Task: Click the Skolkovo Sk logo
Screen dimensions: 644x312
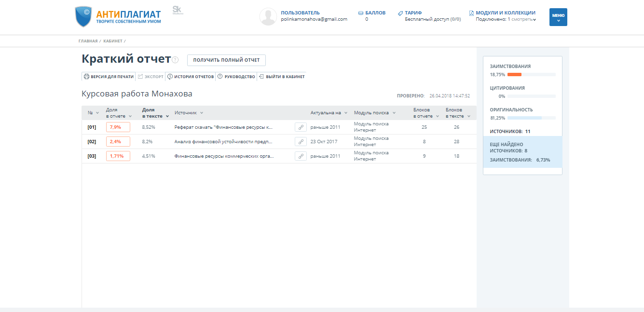Action: 178,11
